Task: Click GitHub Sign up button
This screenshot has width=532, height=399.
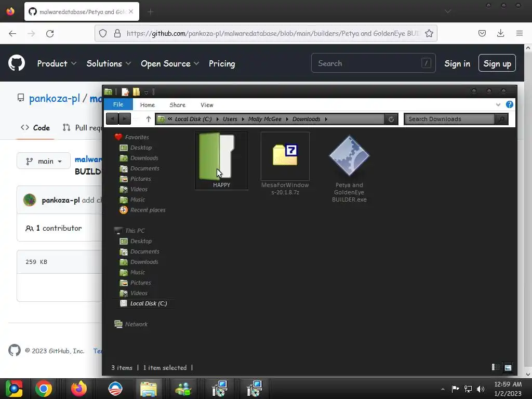Action: 497,63
